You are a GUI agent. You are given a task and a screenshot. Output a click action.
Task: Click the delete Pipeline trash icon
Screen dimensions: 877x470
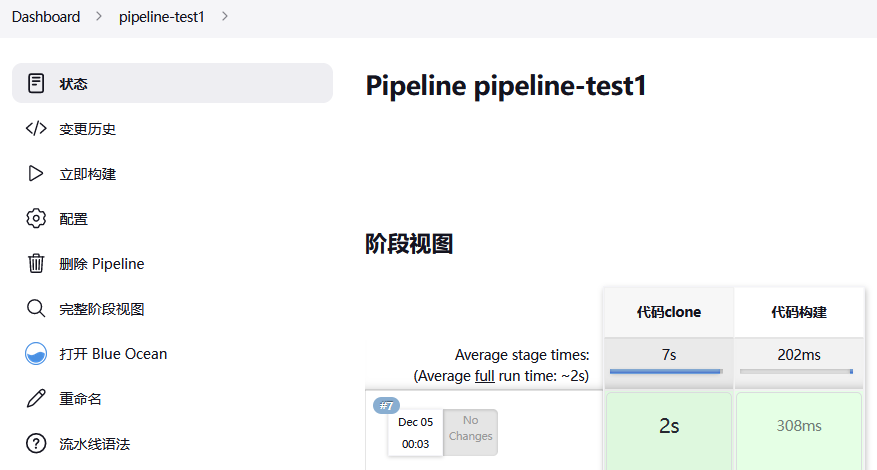36,264
